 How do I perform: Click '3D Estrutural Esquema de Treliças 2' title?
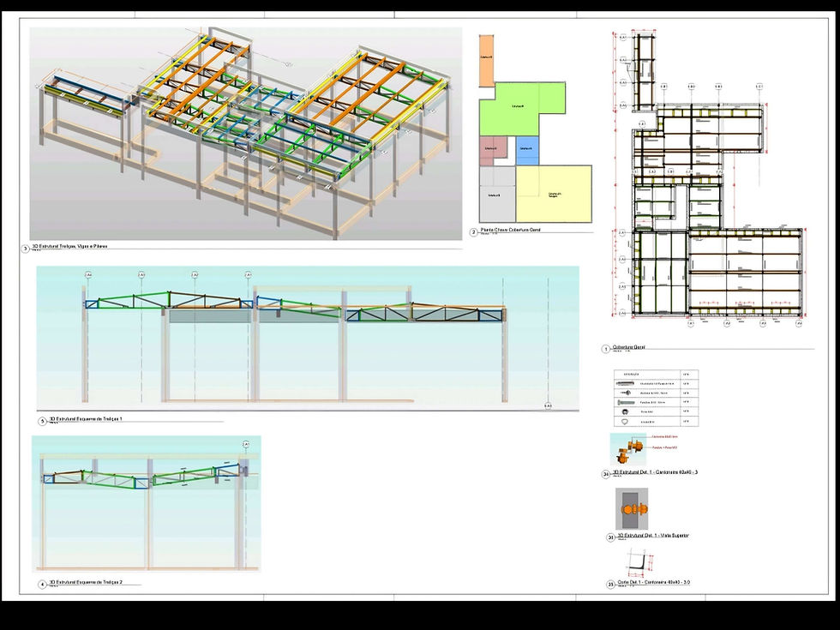point(86,582)
